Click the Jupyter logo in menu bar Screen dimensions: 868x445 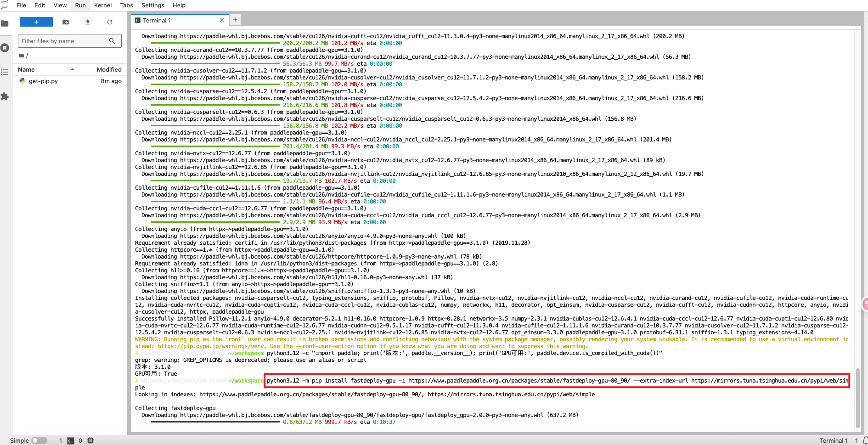[x=5, y=5]
